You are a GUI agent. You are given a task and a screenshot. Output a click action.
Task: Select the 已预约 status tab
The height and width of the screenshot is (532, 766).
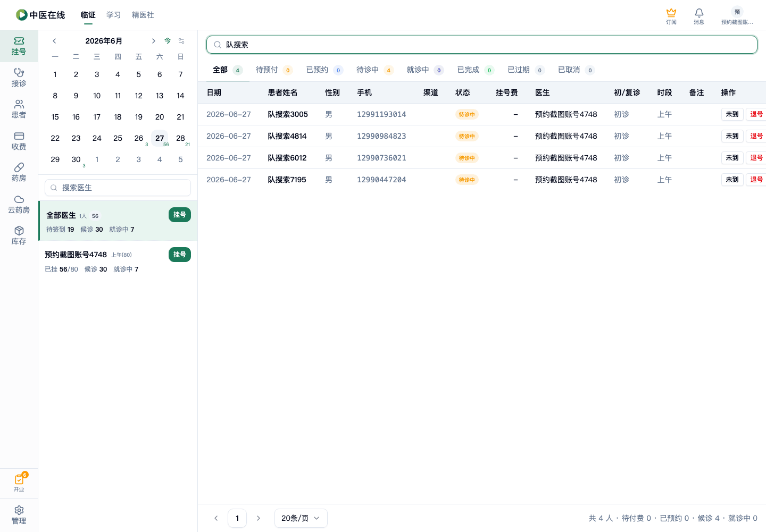[x=324, y=70]
